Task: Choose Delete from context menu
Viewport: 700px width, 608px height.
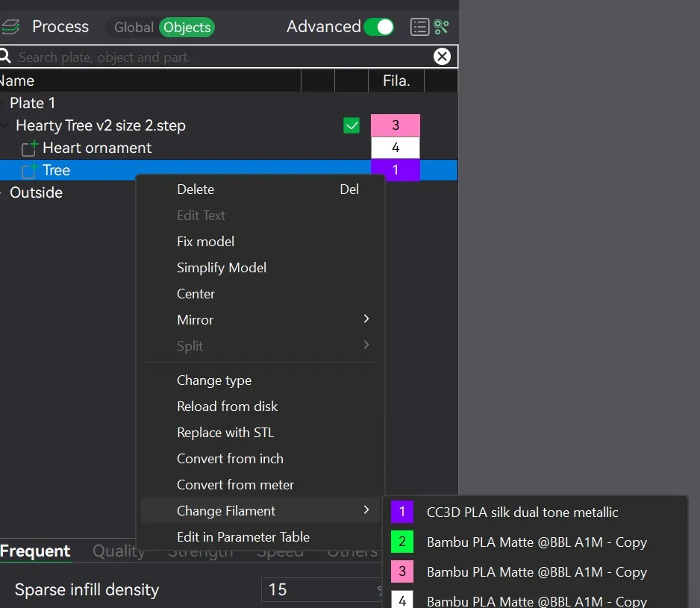Action: point(260,189)
